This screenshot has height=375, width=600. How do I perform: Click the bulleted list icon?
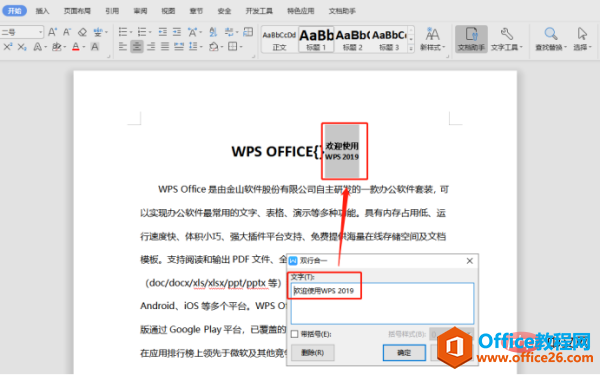point(123,32)
